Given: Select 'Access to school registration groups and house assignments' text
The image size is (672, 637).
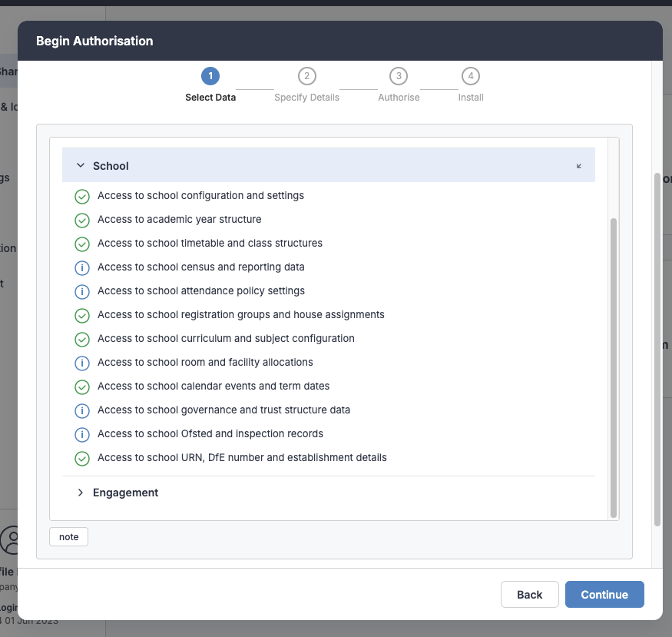Looking at the screenshot, I should [x=241, y=314].
